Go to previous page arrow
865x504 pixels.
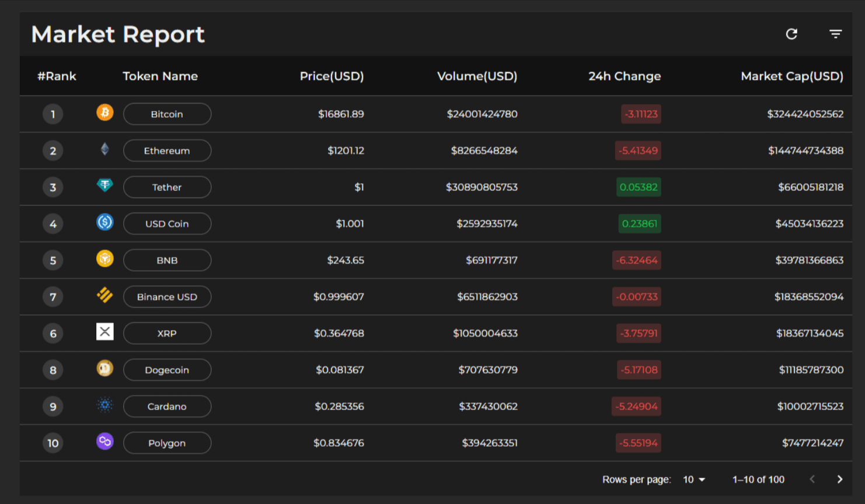tap(812, 480)
